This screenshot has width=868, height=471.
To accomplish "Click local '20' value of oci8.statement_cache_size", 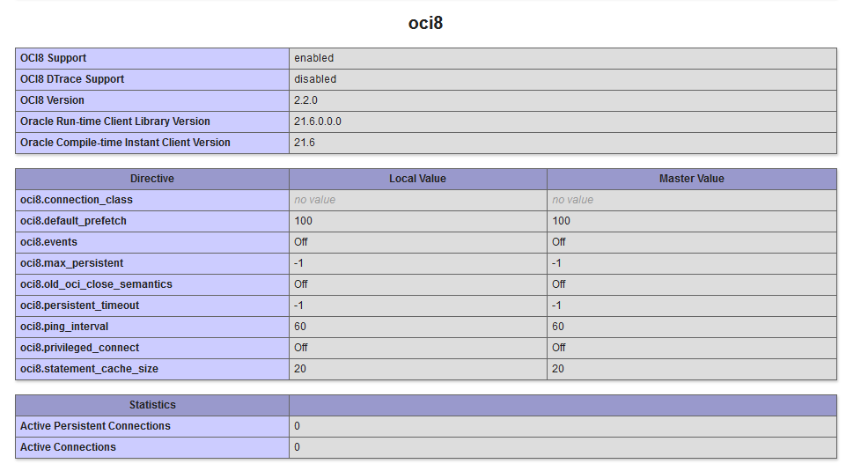I will coord(300,369).
